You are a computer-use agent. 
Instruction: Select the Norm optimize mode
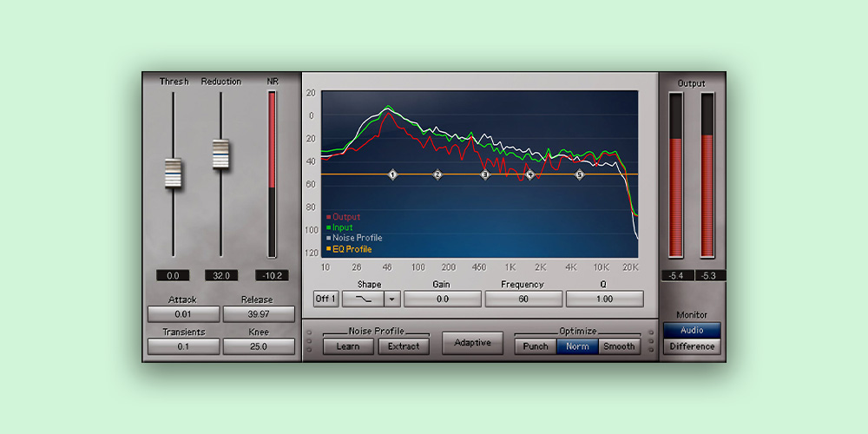(577, 346)
